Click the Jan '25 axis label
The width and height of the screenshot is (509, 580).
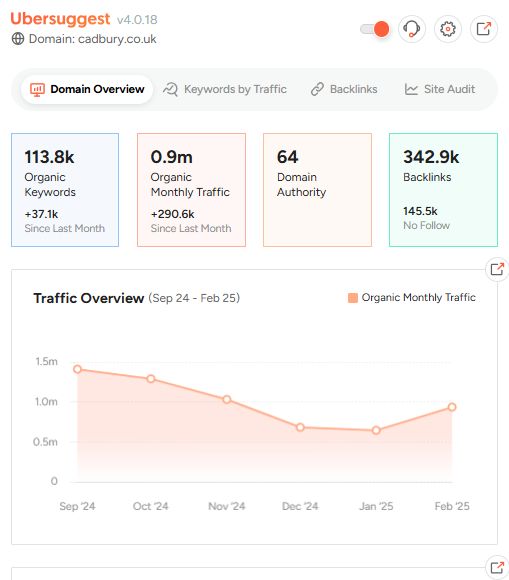[x=376, y=506]
